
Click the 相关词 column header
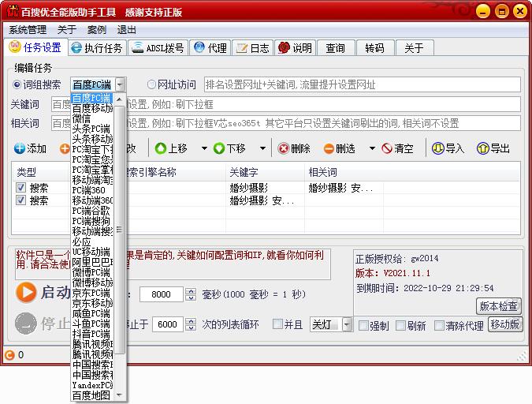tap(344, 172)
